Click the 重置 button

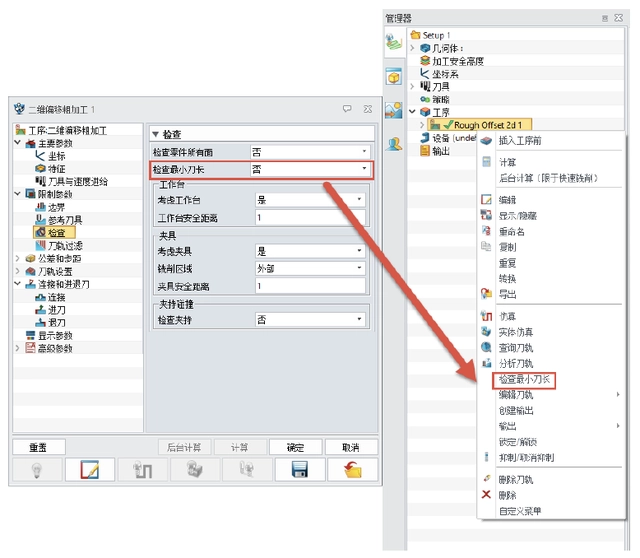pos(39,447)
